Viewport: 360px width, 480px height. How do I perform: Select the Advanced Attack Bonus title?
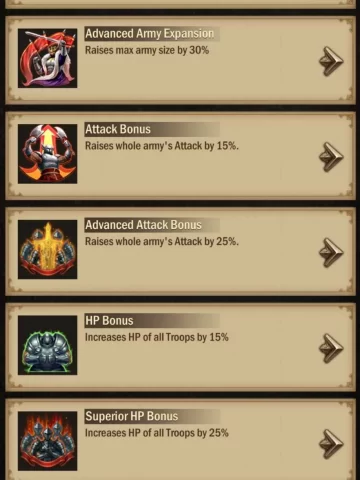[x=143, y=225]
